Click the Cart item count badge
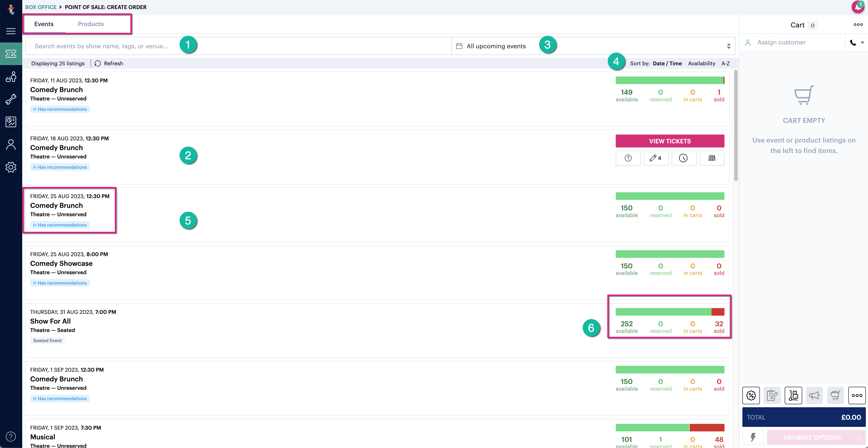The height and width of the screenshot is (448, 868). (812, 25)
